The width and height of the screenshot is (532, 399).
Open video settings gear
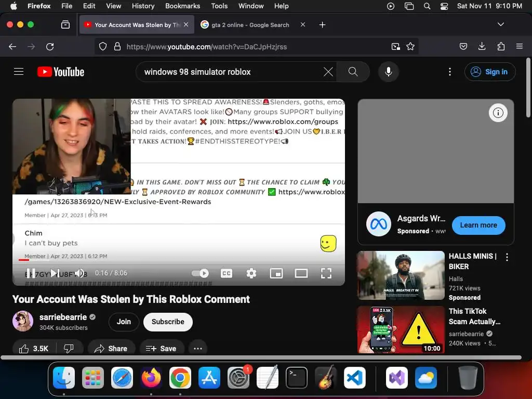coord(251,273)
